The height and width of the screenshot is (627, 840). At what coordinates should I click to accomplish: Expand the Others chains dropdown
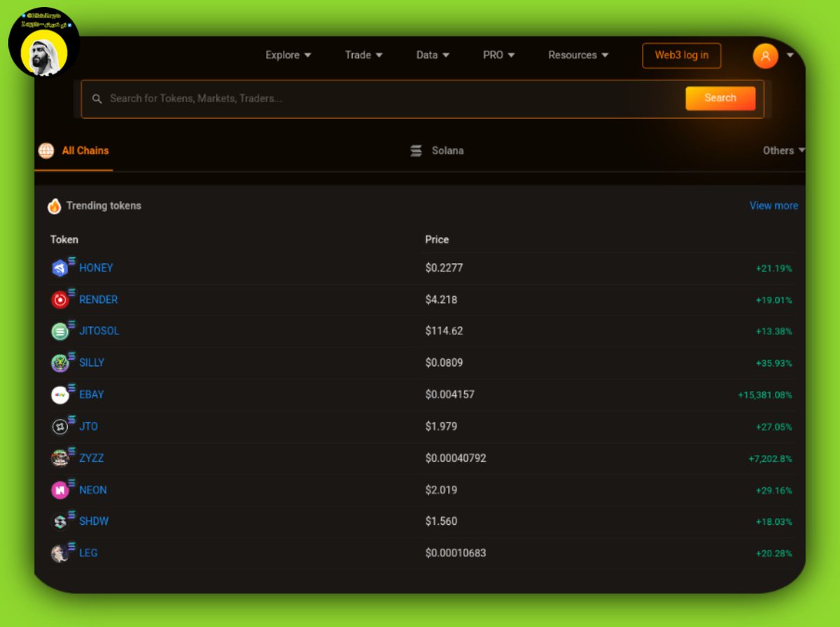pos(783,150)
